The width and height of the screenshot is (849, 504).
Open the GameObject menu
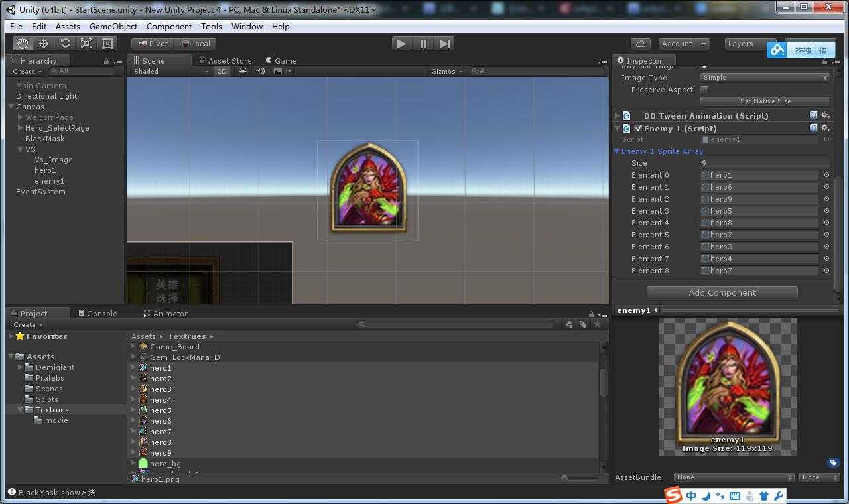coord(113,26)
